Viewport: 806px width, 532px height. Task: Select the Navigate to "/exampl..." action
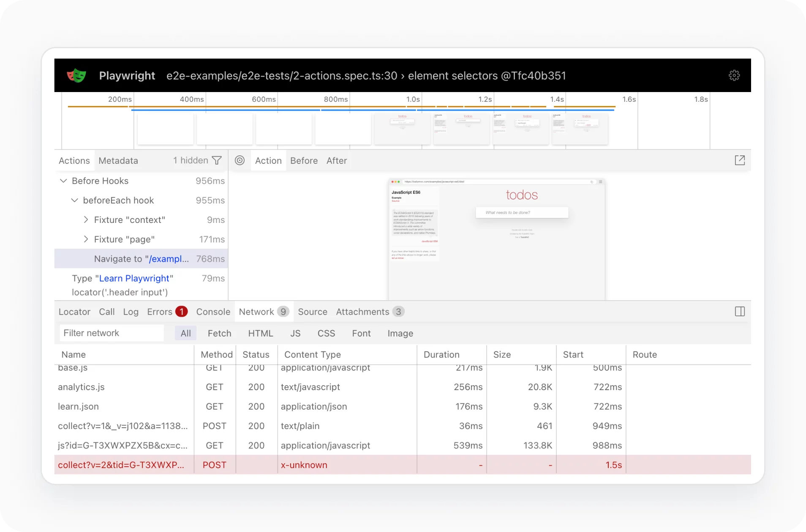(x=141, y=259)
